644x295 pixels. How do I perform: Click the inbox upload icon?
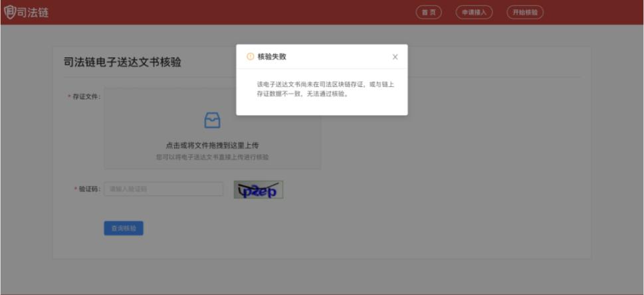point(212,120)
